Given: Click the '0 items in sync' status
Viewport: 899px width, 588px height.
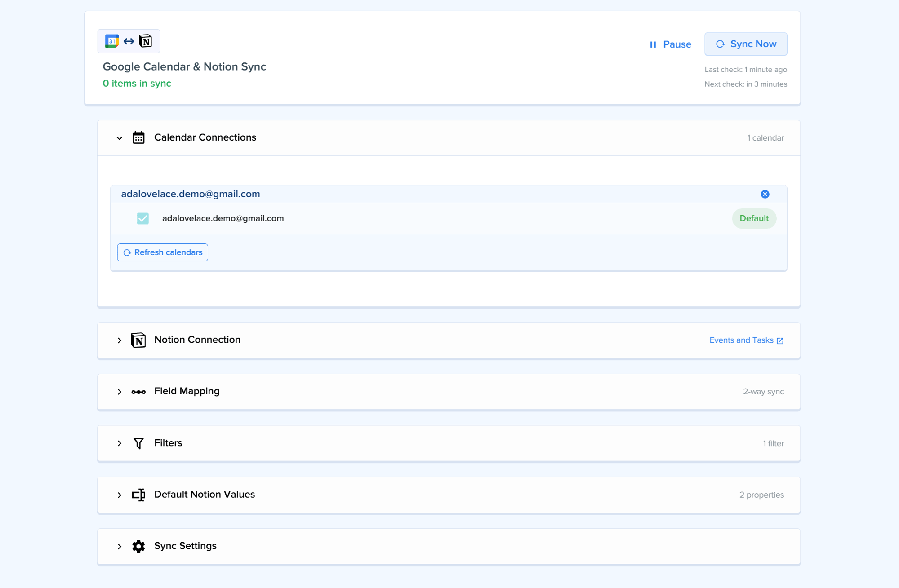Looking at the screenshot, I should pyautogui.click(x=137, y=84).
